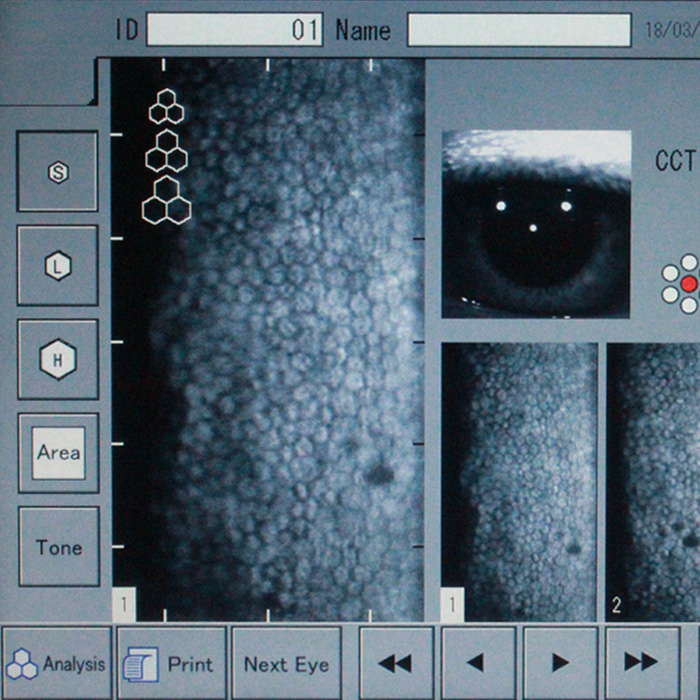Switch to Next Eye
The image size is (700, 700).
tap(287, 663)
